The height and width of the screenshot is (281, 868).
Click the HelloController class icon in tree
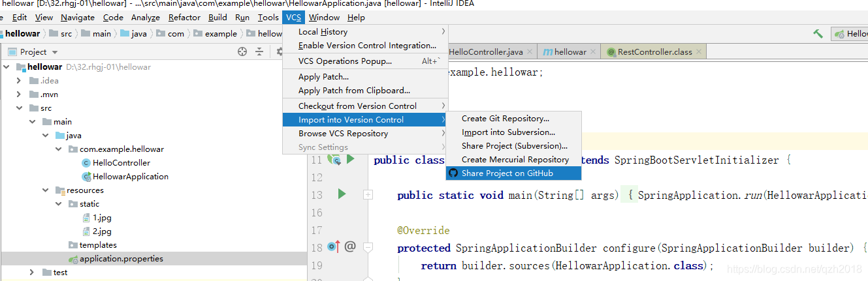click(x=86, y=163)
